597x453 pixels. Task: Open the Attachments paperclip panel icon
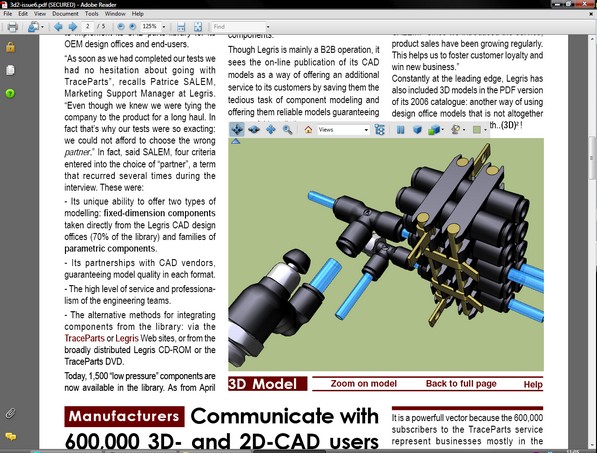pos(10,413)
